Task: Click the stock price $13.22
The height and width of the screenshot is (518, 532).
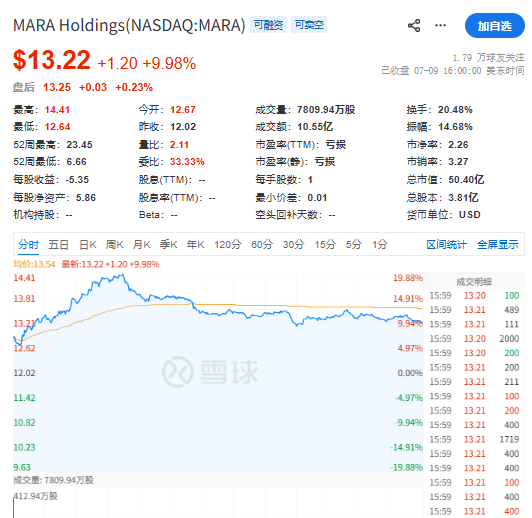Action: pyautogui.click(x=52, y=60)
